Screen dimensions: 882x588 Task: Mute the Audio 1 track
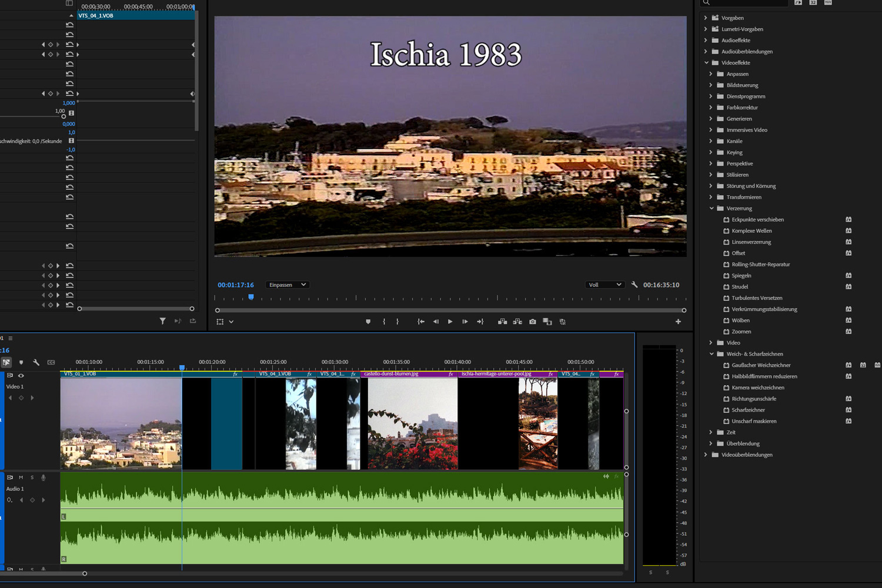click(x=21, y=477)
